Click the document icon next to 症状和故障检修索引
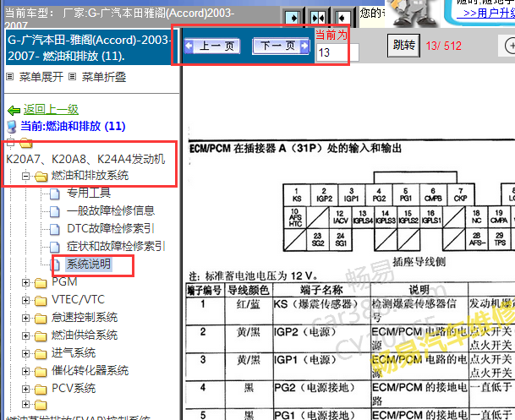The height and width of the screenshot is (420, 515). (x=54, y=248)
